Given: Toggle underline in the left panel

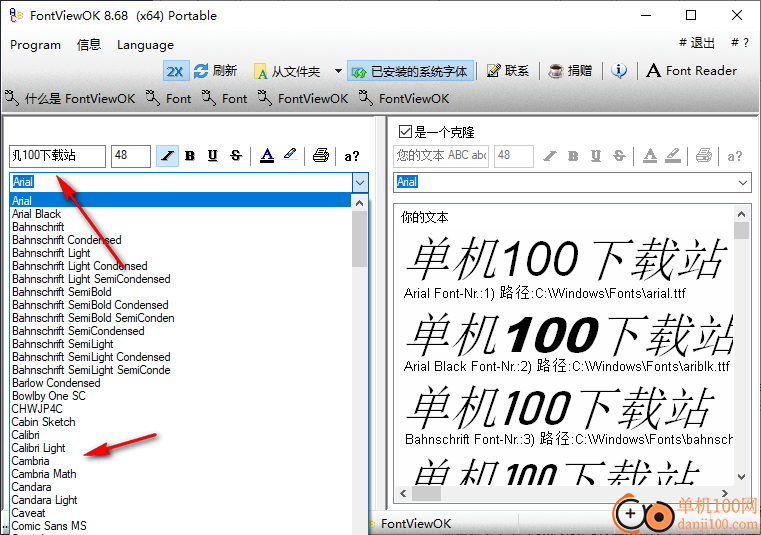Looking at the screenshot, I should [213, 156].
